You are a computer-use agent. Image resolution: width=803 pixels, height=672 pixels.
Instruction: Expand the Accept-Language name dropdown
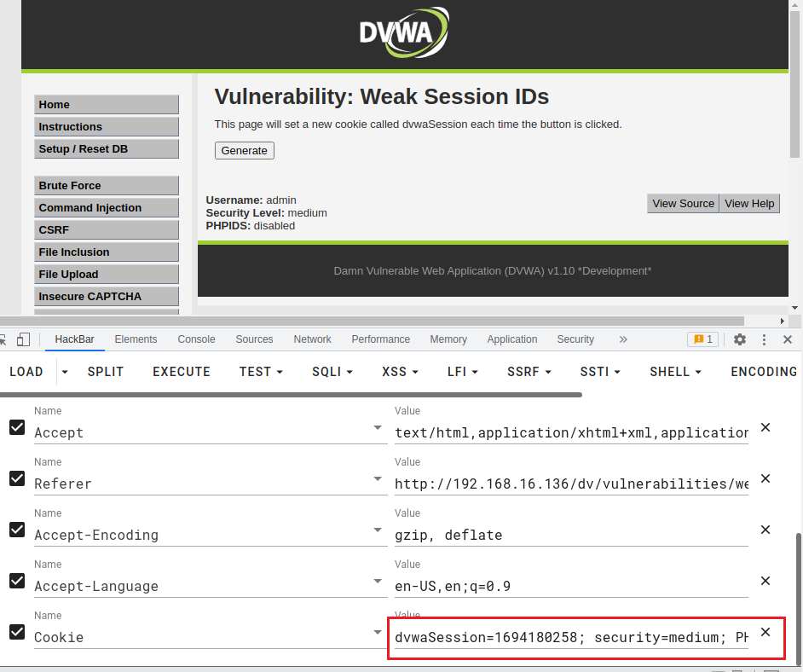378,582
